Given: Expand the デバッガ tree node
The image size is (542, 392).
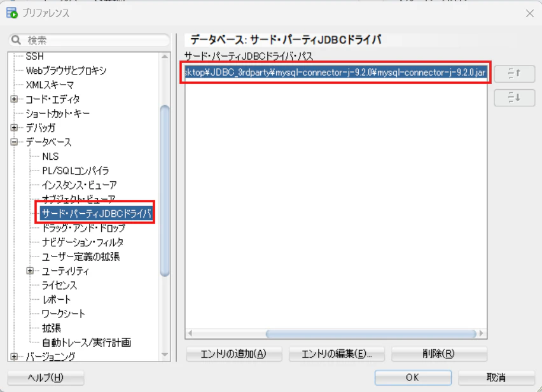Looking at the screenshot, I should pos(14,127).
